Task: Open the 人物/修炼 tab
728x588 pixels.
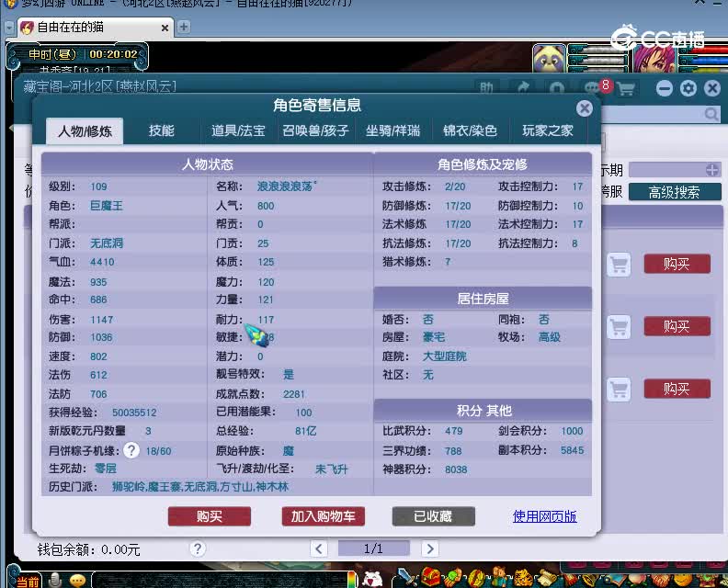Action: click(85, 131)
